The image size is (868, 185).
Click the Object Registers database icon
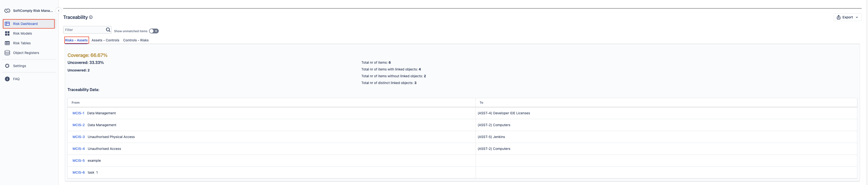click(7, 53)
